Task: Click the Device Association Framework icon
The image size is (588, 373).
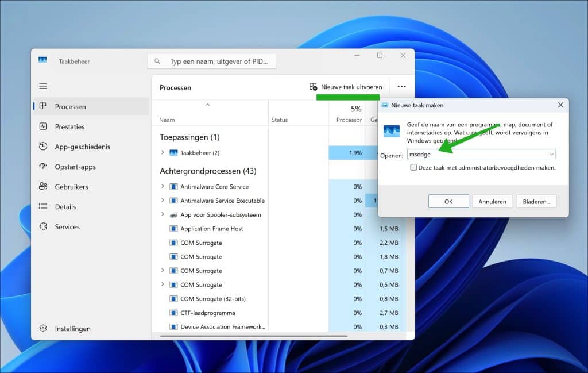Action: [x=173, y=327]
